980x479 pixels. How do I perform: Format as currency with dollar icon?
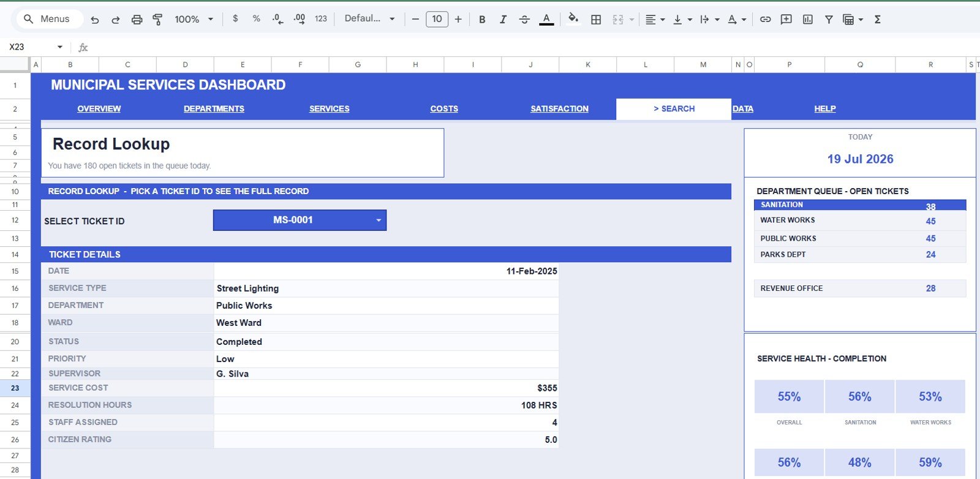pos(235,19)
